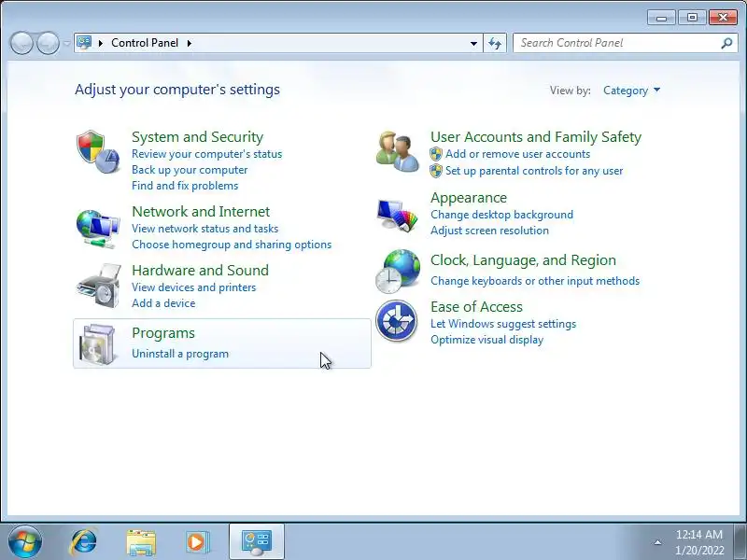This screenshot has width=747, height=560.
Task: Open Windows Explorer folder in taskbar
Action: (x=141, y=542)
